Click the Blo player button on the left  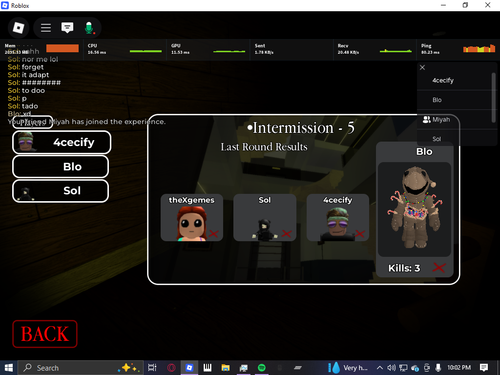click(60, 166)
